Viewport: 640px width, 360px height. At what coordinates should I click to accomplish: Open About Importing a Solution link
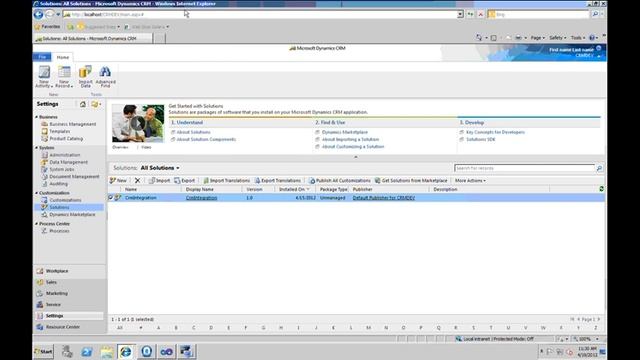[x=350, y=140]
